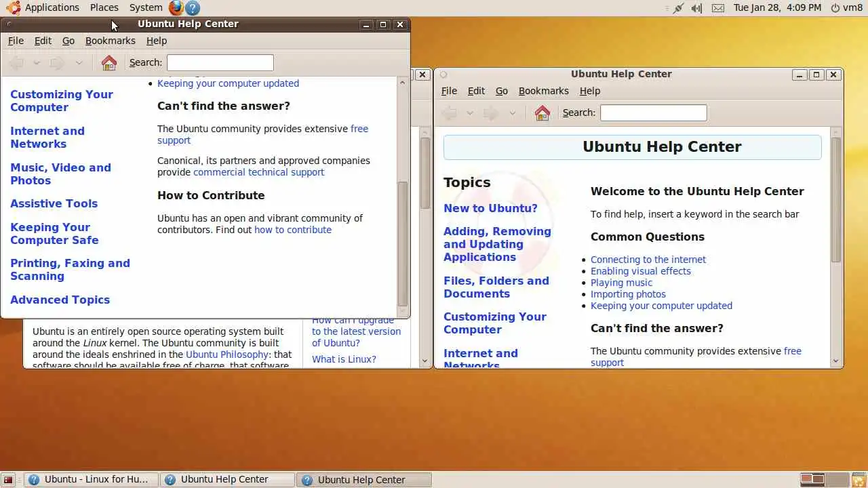Viewport: 868px width, 488px height.
Task: Open the Places menu
Action: tap(104, 7)
